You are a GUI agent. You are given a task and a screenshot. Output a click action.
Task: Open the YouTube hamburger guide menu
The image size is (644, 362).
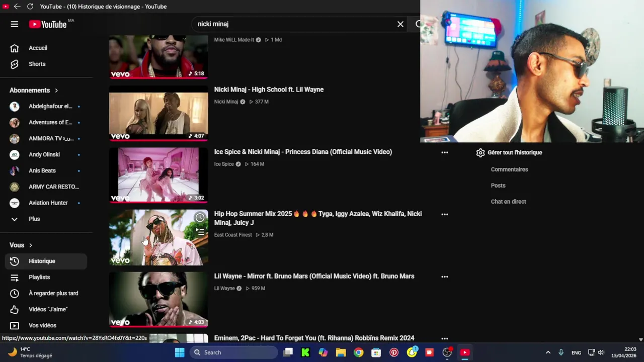tap(15, 24)
